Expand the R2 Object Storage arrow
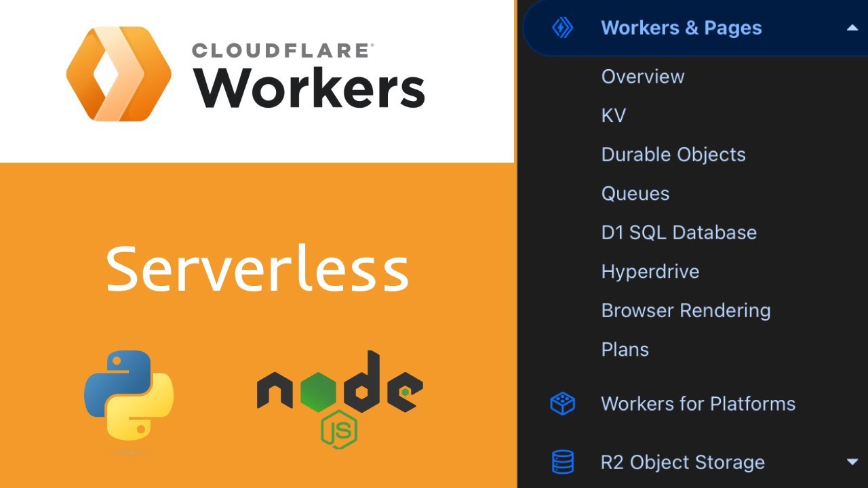868x488 pixels. (852, 462)
